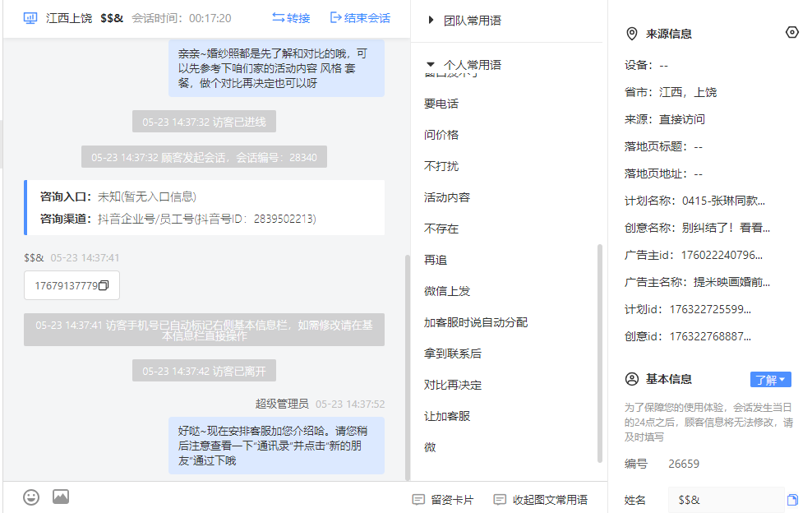Image resolution: width=812 pixels, height=513 pixels.
Task: Click the 来源: 直接访问 row
Action: click(665, 119)
